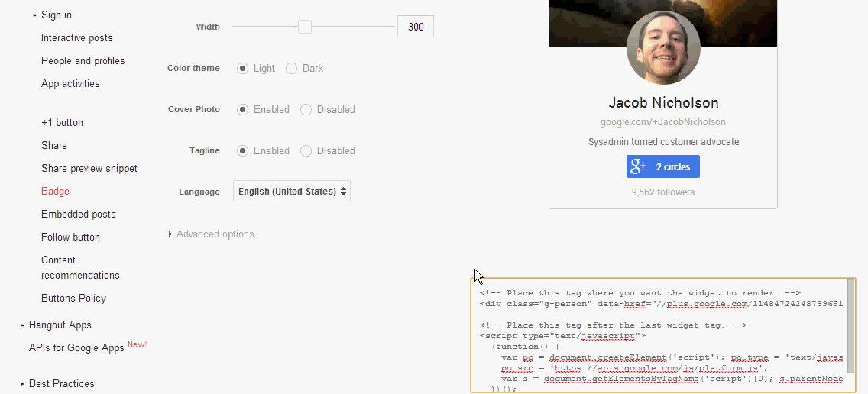This screenshot has width=868, height=394.
Task: Go to App activities
Action: click(70, 84)
